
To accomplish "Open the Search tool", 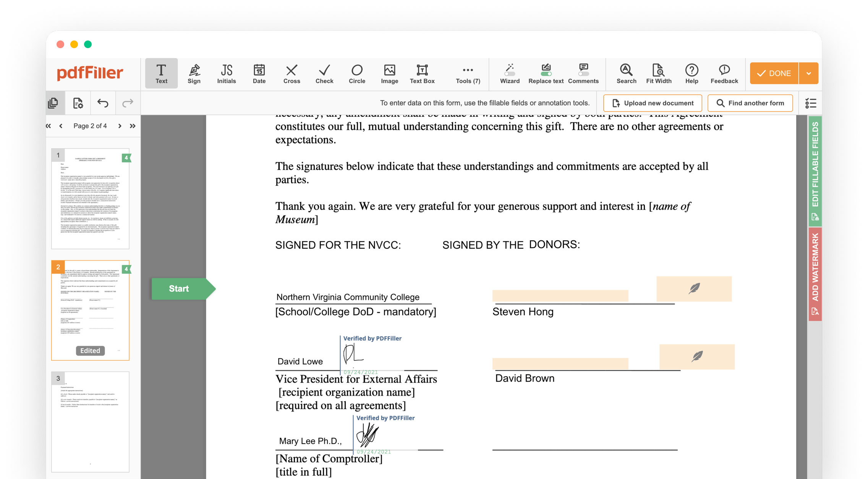I will pyautogui.click(x=626, y=73).
